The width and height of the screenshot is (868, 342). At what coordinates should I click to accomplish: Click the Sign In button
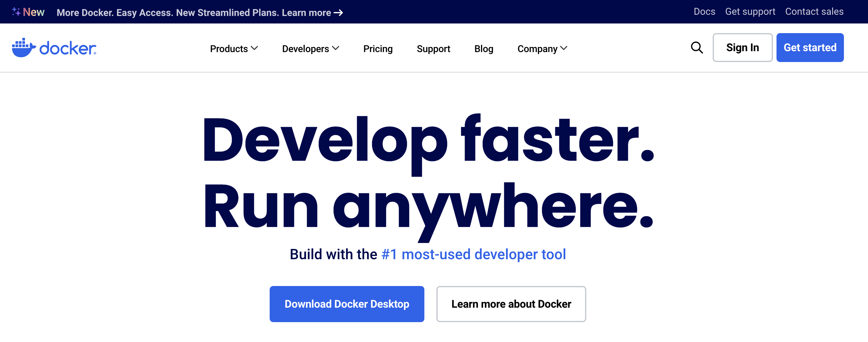click(x=742, y=48)
